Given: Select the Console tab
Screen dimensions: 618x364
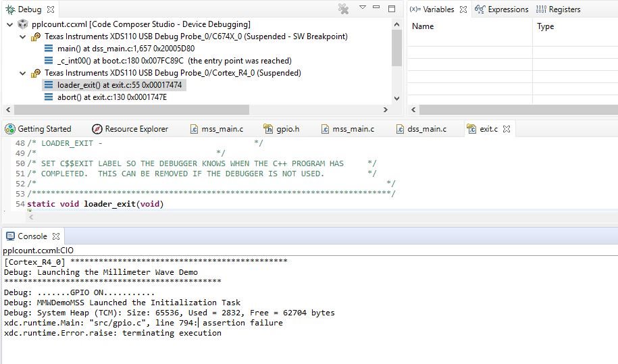Looking at the screenshot, I should [32, 236].
